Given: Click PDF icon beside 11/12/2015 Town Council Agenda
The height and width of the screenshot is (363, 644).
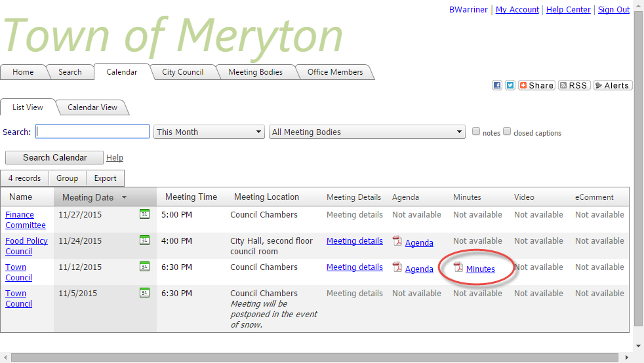Looking at the screenshot, I should (x=397, y=267).
